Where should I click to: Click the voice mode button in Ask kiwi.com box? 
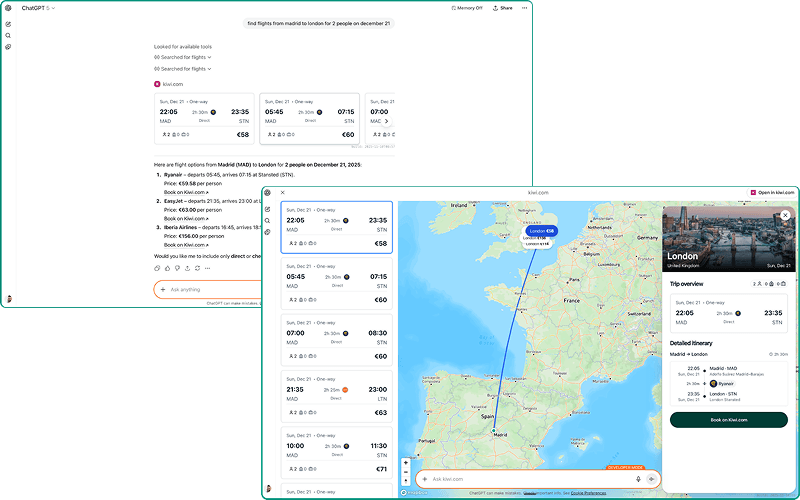pos(652,479)
